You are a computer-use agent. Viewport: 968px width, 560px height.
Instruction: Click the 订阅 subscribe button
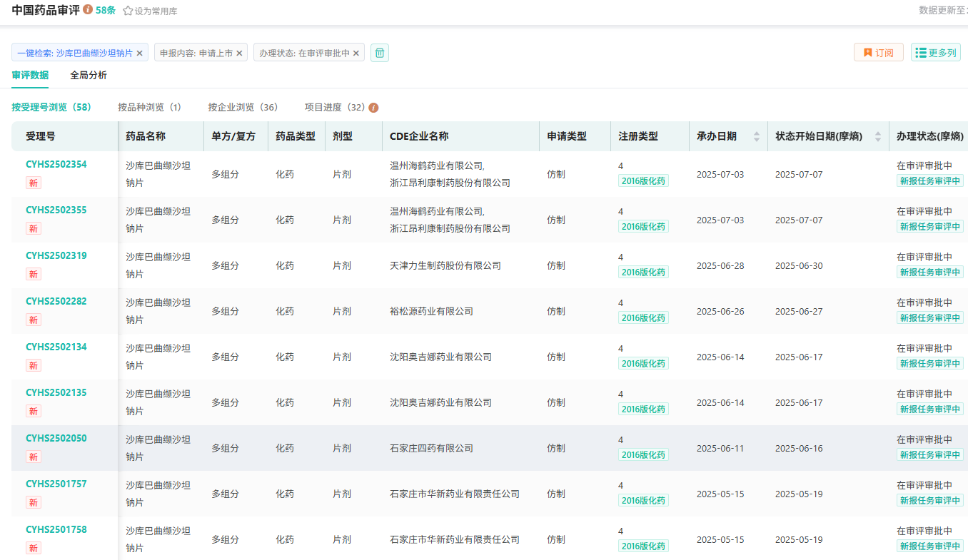[x=878, y=53]
